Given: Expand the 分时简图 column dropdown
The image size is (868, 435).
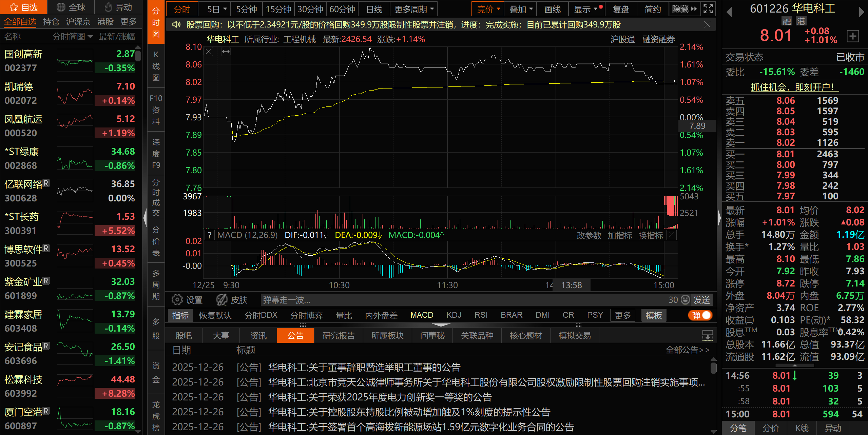Looking at the screenshot, I should [72, 37].
